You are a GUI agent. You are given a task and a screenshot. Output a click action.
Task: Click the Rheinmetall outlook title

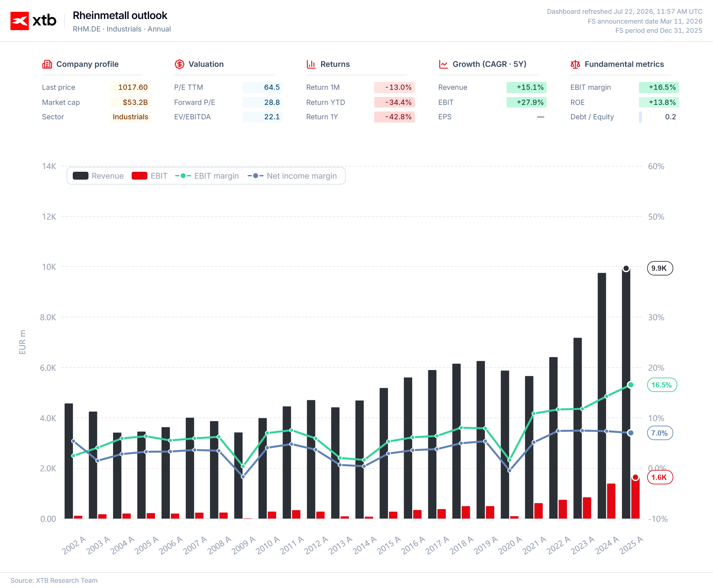click(120, 15)
